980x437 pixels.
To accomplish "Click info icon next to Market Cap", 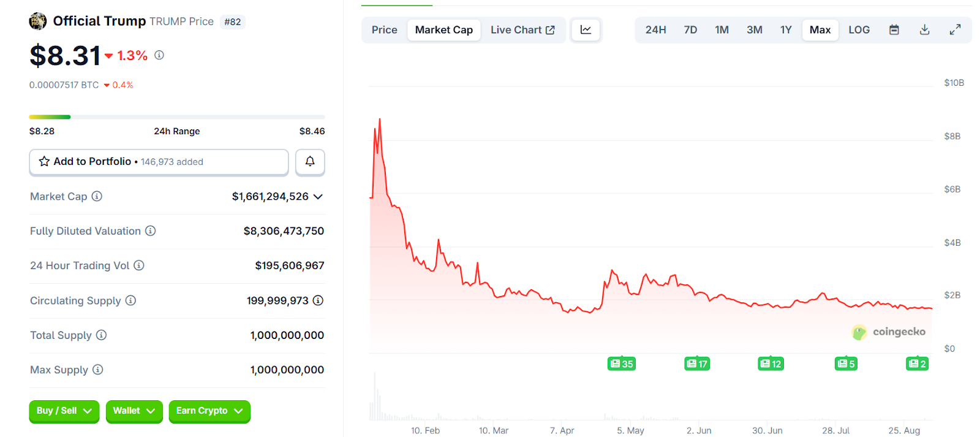I will (x=97, y=196).
